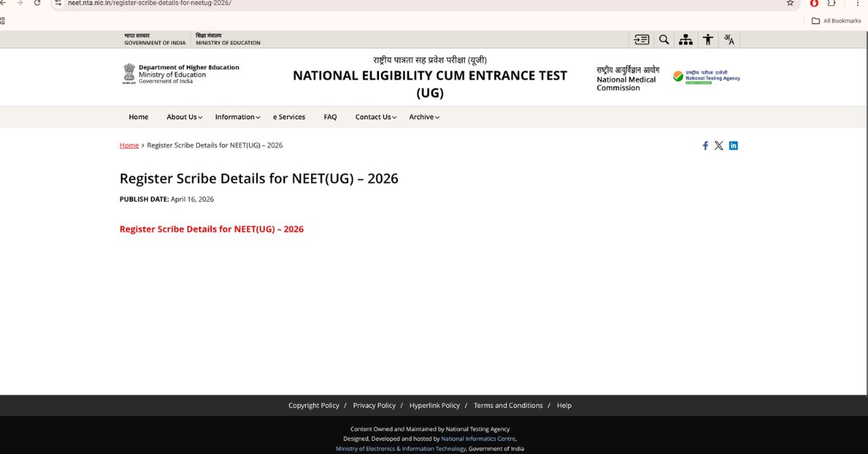This screenshot has width=868, height=454.
Task: Open the FAQ menu item
Action: tap(330, 116)
